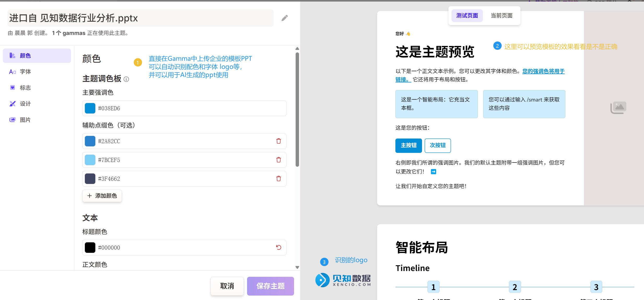Click the info icon beside 主题调色板
The image size is (644, 300).
pyautogui.click(x=126, y=79)
